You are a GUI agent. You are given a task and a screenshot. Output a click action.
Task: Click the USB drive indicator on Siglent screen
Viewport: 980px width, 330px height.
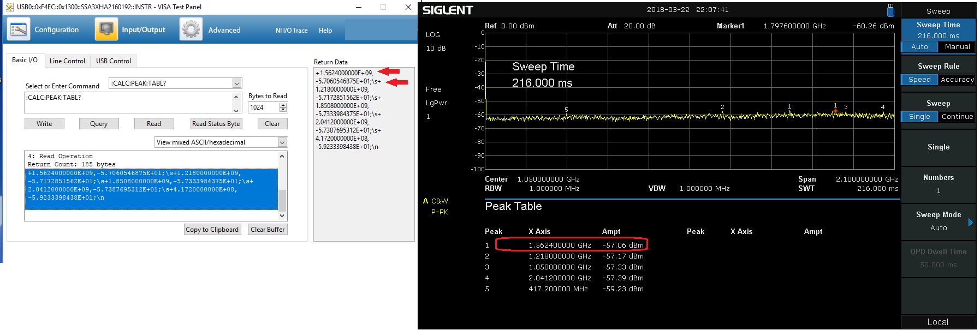coord(890,10)
